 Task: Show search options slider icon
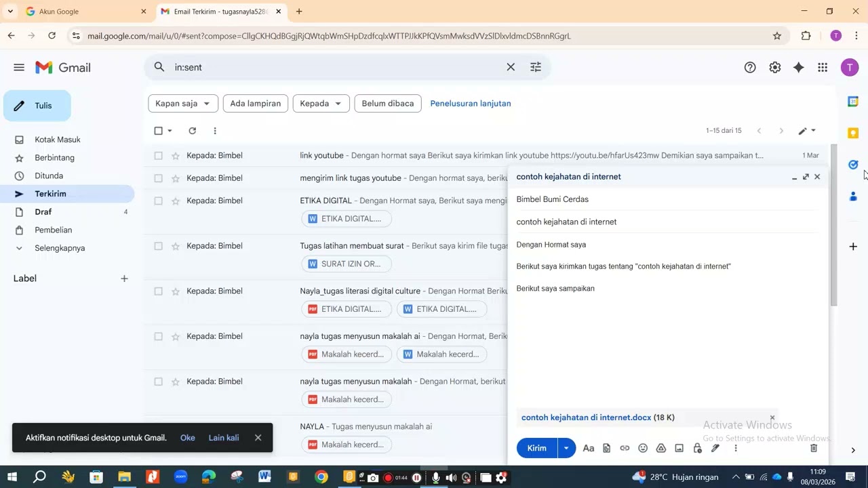536,67
